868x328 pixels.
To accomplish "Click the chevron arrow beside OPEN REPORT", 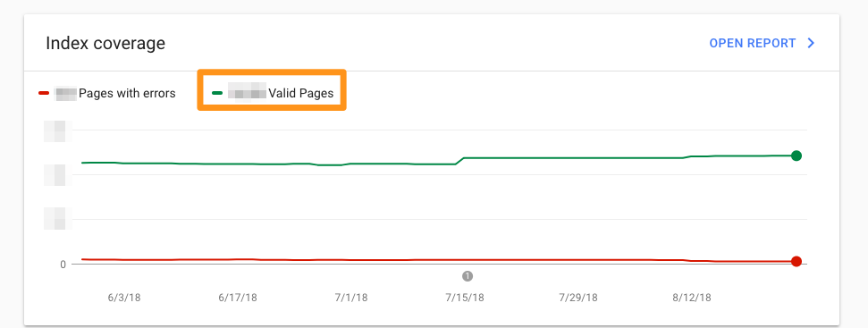I will (x=811, y=43).
